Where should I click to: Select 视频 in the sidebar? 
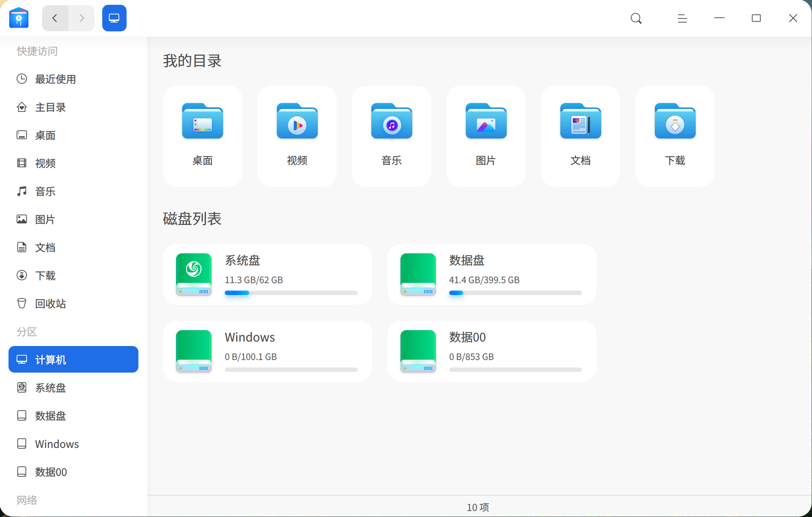pyautogui.click(x=73, y=163)
